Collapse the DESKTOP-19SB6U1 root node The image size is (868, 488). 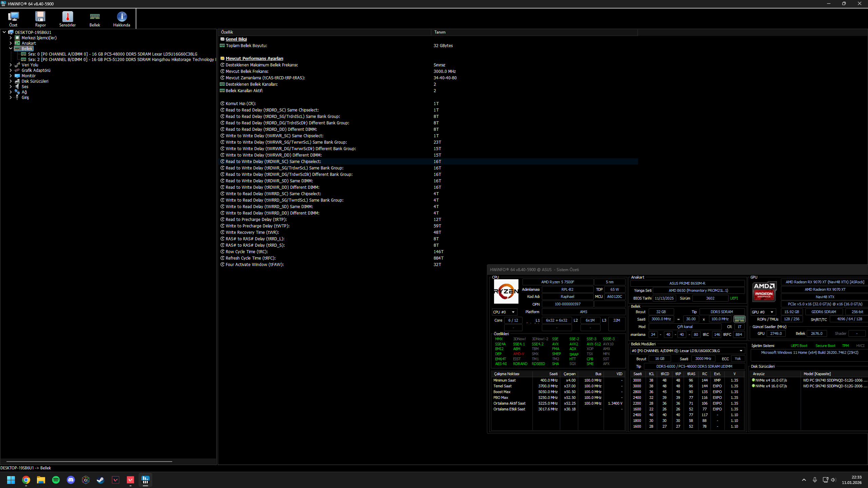pyautogui.click(x=4, y=32)
